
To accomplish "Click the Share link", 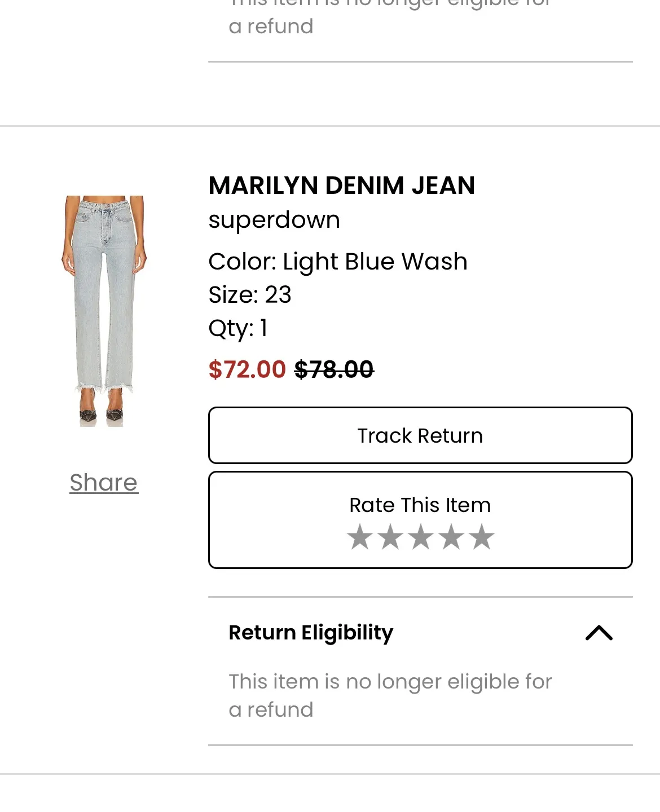I will (103, 482).
